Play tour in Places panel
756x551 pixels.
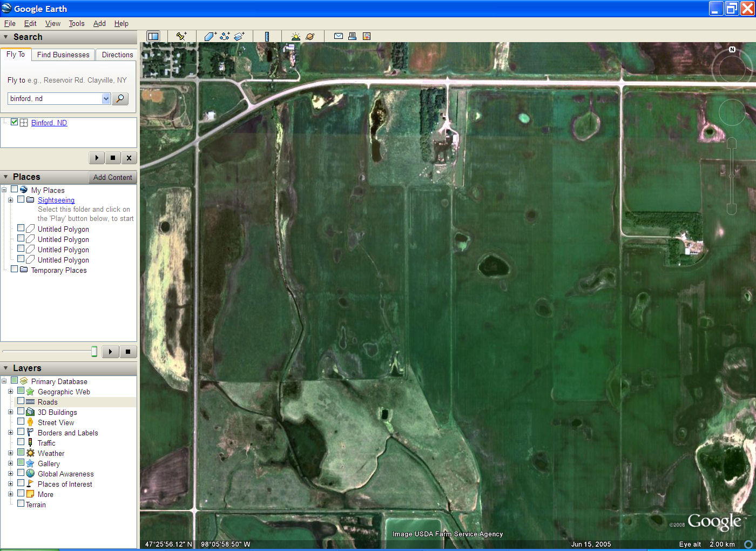(110, 352)
